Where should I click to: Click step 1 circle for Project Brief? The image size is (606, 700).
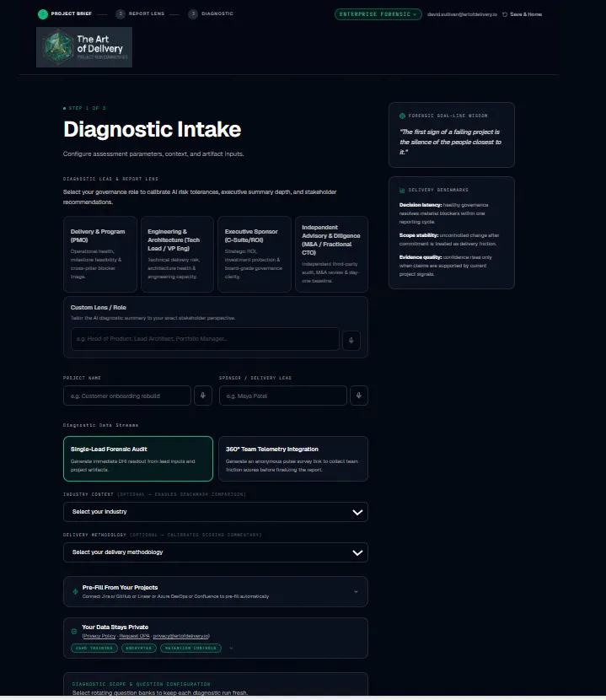[x=43, y=13]
